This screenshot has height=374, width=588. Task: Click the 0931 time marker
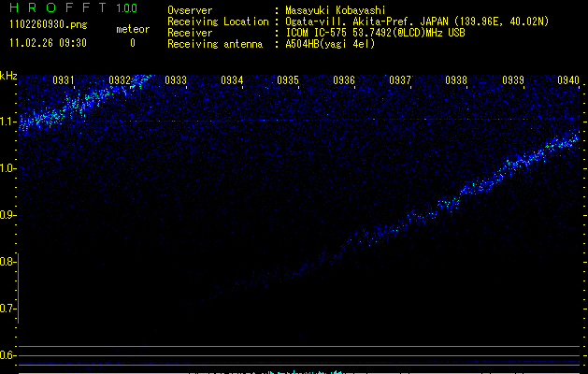tap(63, 79)
